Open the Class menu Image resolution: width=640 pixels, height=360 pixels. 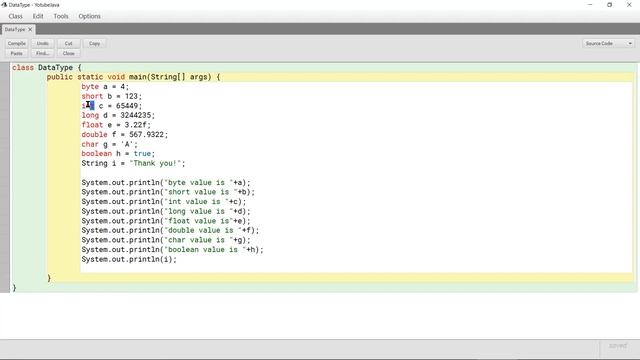tap(16, 16)
